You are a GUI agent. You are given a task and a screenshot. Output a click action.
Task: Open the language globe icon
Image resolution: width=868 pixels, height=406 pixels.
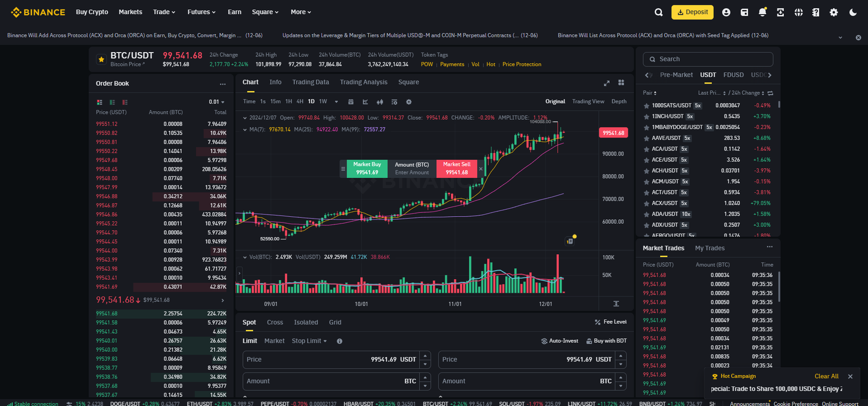(799, 12)
